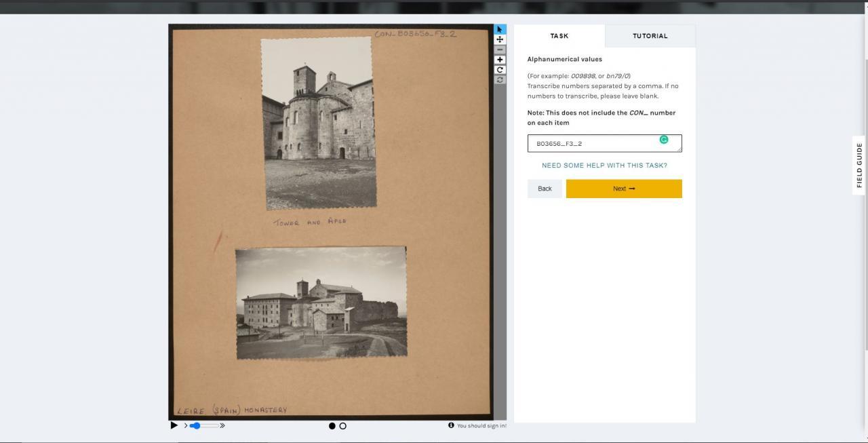Click the info icon beside sign-in notice
This screenshot has width=868, height=443.
(x=451, y=425)
